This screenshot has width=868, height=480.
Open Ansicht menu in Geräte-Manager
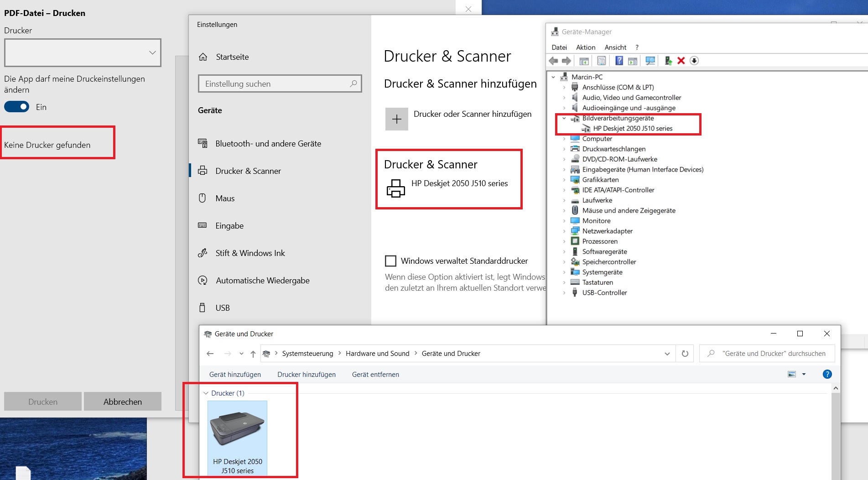pyautogui.click(x=615, y=47)
